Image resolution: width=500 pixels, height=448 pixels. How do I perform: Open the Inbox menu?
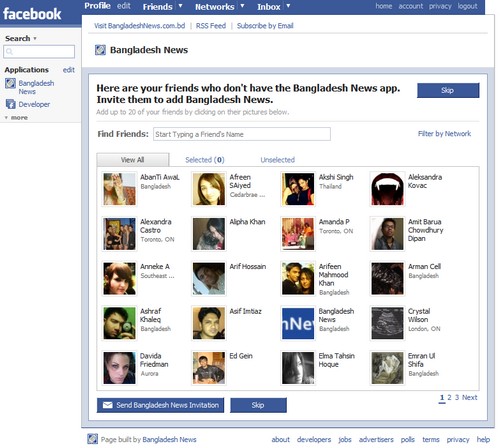269,7
